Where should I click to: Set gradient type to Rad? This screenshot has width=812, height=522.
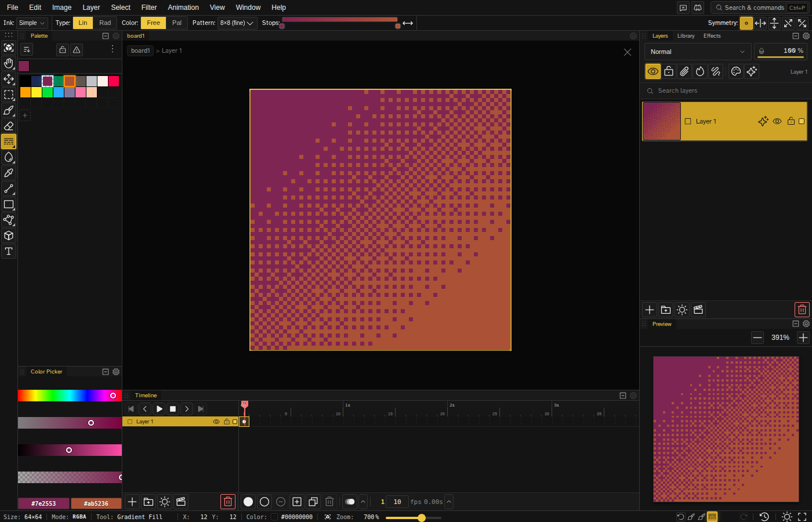click(x=105, y=23)
